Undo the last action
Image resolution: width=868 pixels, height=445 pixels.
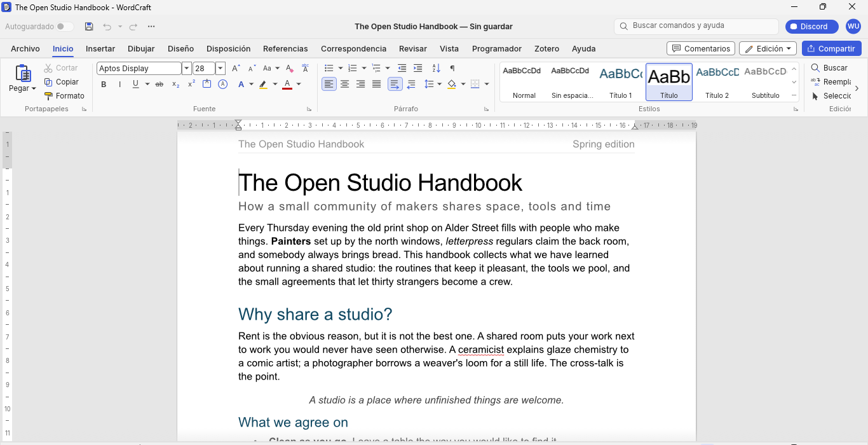107,27
